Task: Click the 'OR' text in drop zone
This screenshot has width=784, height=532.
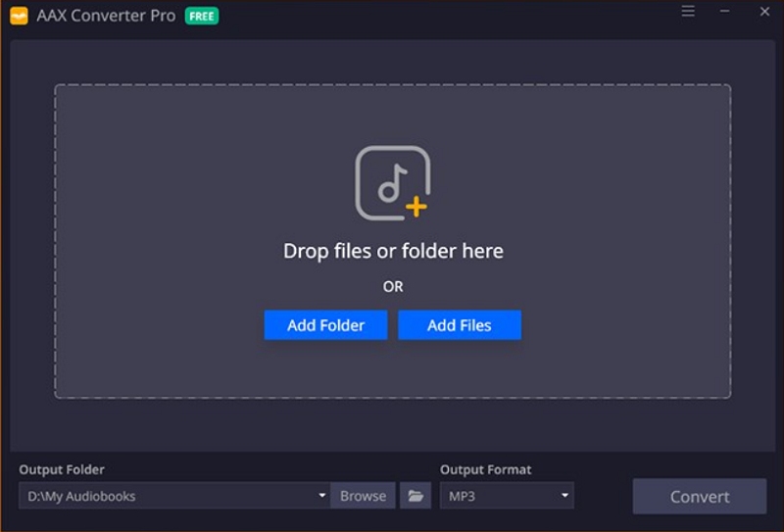Action: pos(393,286)
